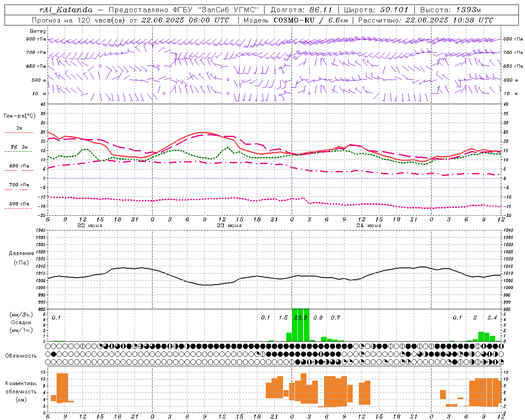525x420 pixels.
Task: Click the 2м solid red legend line
Action: coord(19,132)
